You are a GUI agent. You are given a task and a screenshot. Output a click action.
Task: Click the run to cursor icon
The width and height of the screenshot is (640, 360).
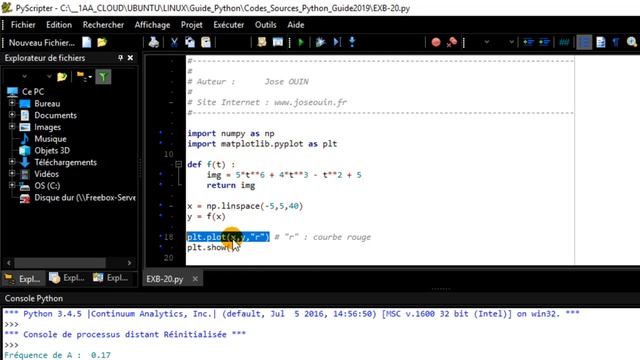[337, 42]
